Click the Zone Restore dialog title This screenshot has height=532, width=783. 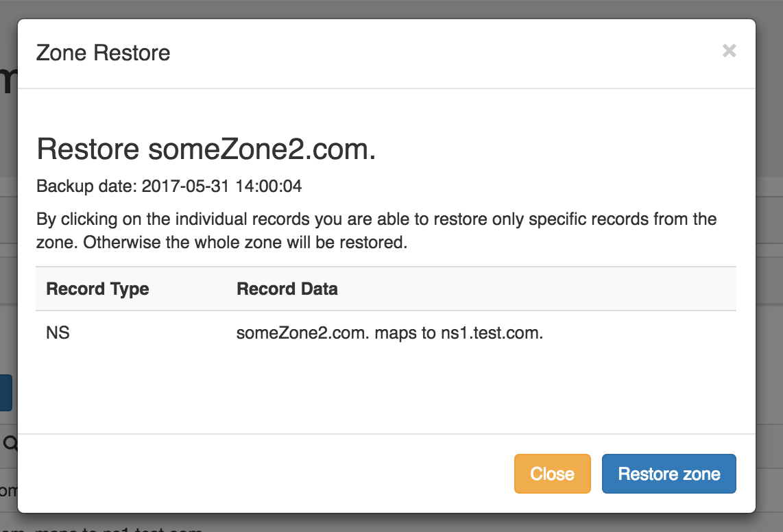click(103, 53)
